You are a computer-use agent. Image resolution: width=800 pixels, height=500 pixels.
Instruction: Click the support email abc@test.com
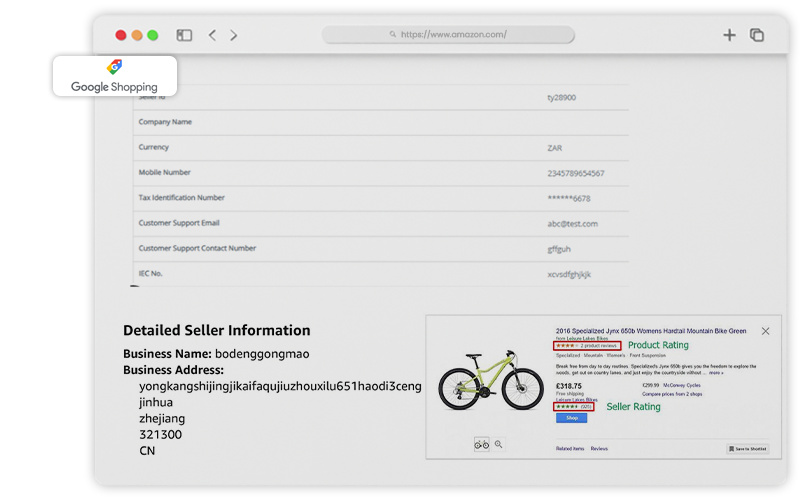click(572, 224)
